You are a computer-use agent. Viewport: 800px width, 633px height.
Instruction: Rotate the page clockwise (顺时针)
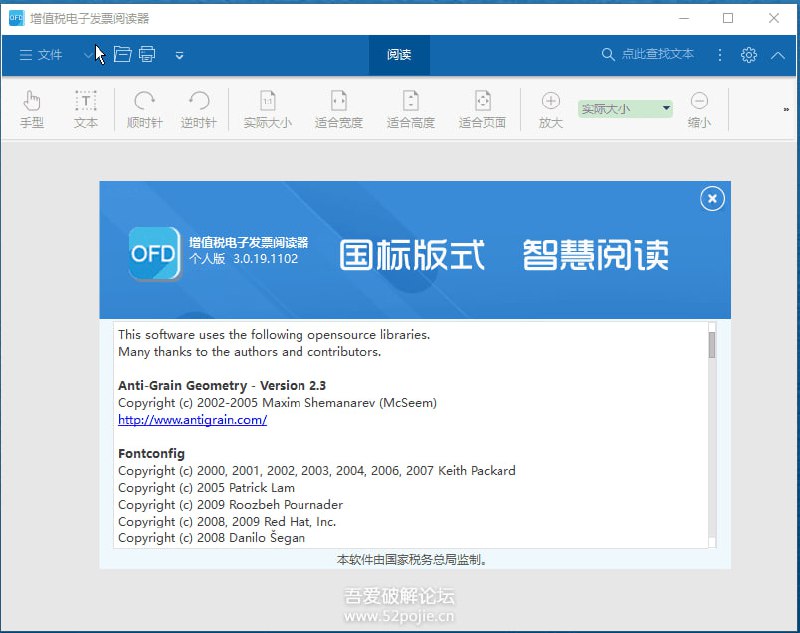point(144,107)
